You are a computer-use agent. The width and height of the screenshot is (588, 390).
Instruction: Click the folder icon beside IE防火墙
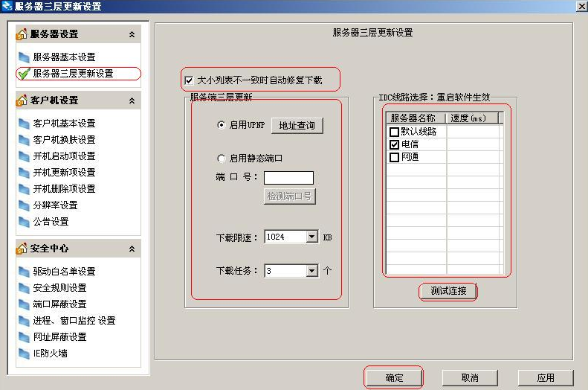24,354
